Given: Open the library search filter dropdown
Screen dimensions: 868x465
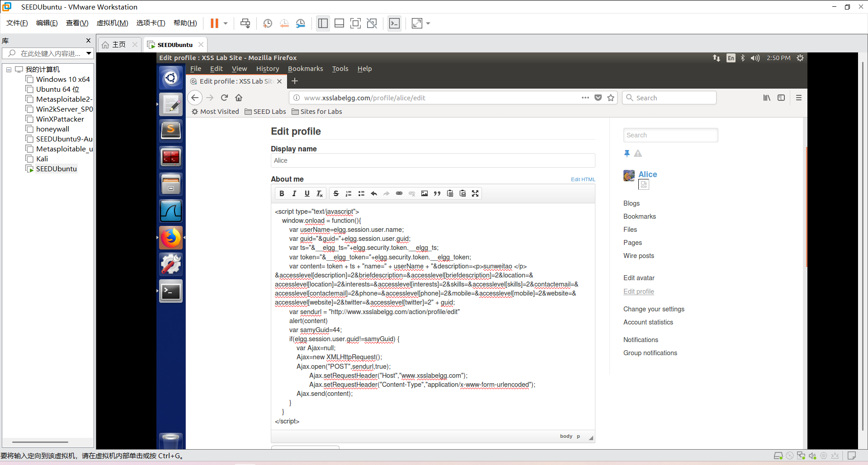Looking at the screenshot, I should [89, 53].
